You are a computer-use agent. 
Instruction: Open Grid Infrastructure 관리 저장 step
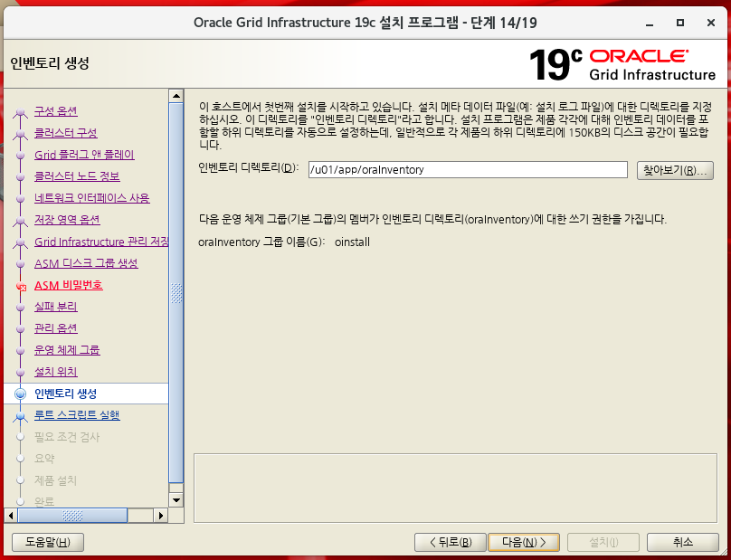coord(101,242)
